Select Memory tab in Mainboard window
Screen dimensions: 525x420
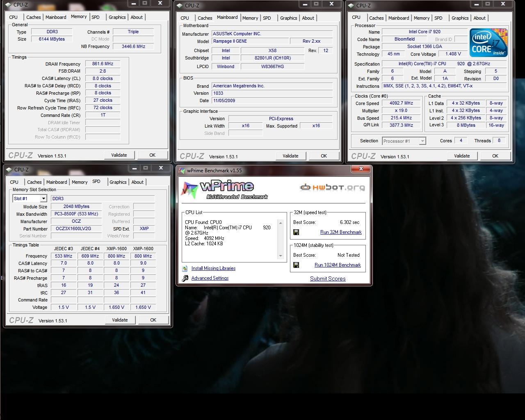coord(250,18)
